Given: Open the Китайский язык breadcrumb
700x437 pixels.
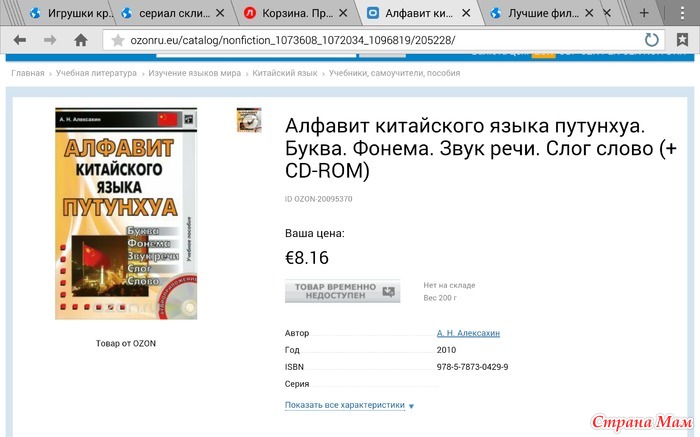Looking at the screenshot, I should [x=285, y=73].
